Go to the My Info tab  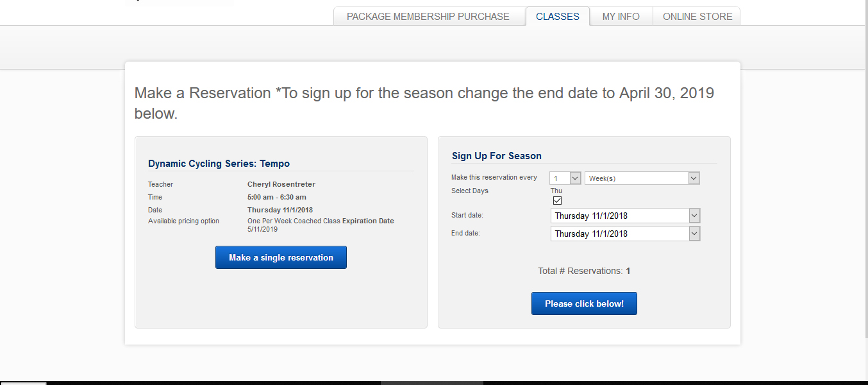tap(621, 17)
